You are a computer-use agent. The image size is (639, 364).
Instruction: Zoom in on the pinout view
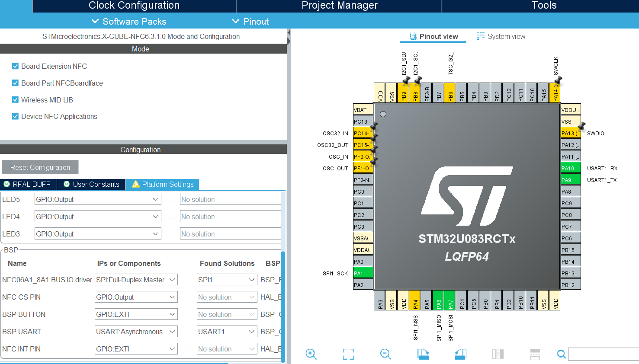tap(311, 354)
